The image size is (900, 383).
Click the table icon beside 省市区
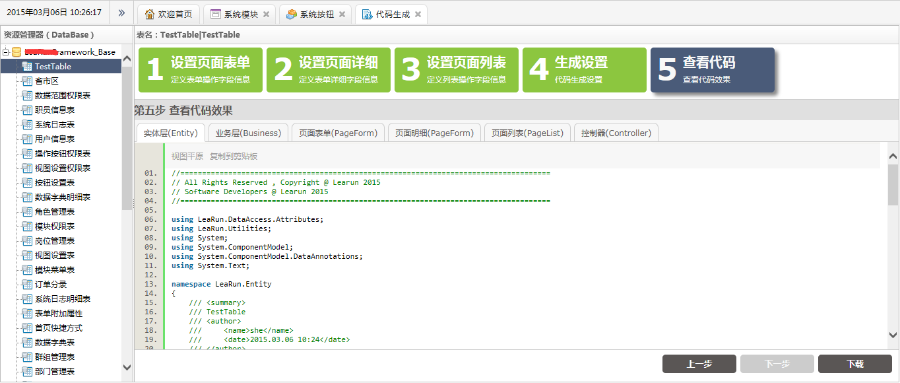click(26, 81)
